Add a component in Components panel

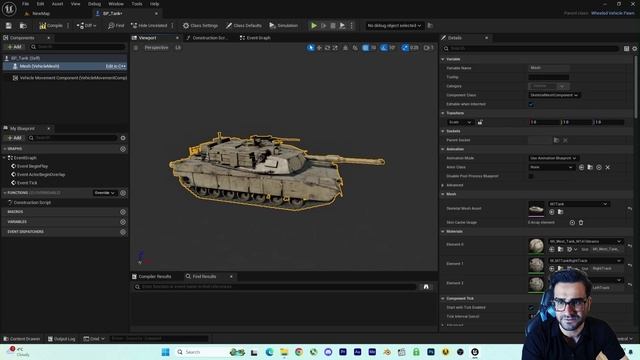(x=15, y=47)
